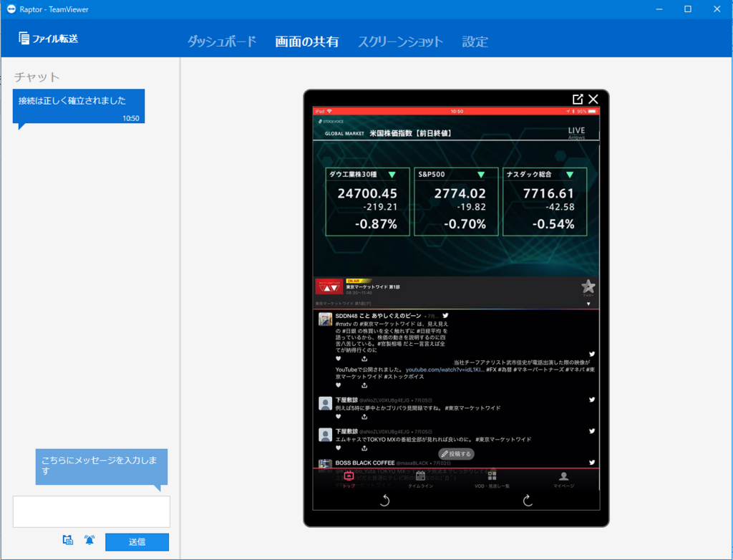Share the YouTubeで公開されました tweet
The height and width of the screenshot is (560, 733).
click(364, 385)
